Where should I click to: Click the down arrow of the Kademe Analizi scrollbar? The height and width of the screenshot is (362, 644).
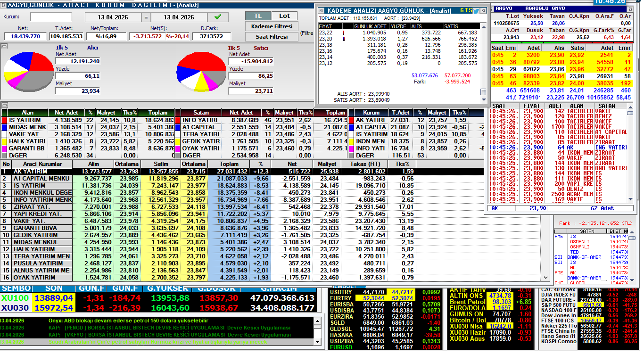[x=483, y=99]
